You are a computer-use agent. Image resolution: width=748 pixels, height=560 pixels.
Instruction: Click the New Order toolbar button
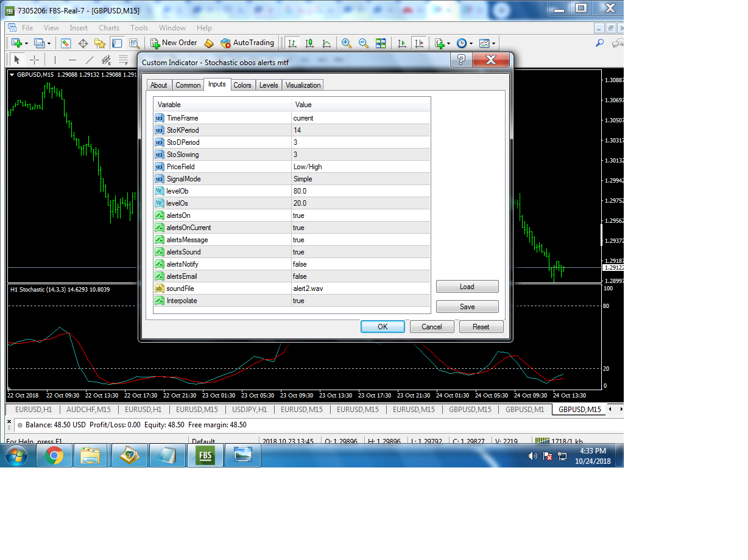[x=174, y=43]
